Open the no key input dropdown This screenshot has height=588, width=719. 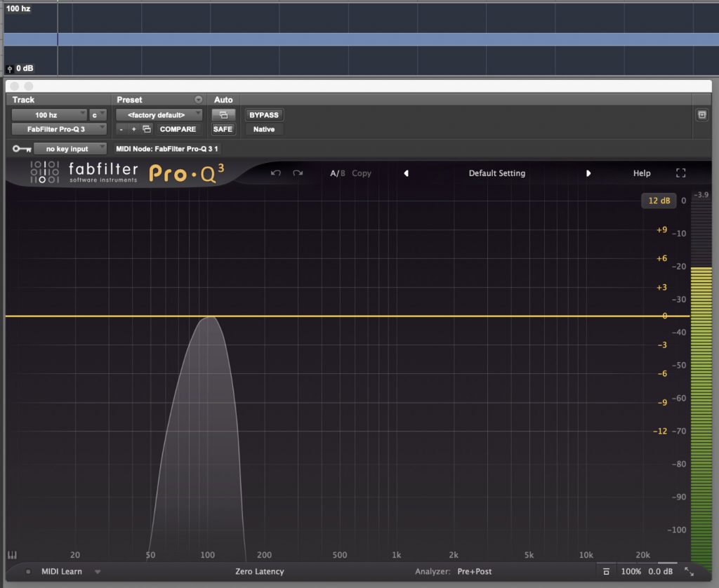click(70, 149)
